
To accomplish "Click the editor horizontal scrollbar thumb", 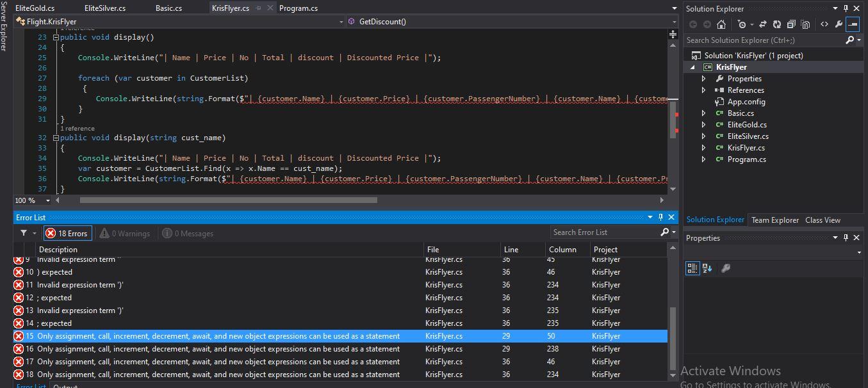I will pyautogui.click(x=228, y=200).
